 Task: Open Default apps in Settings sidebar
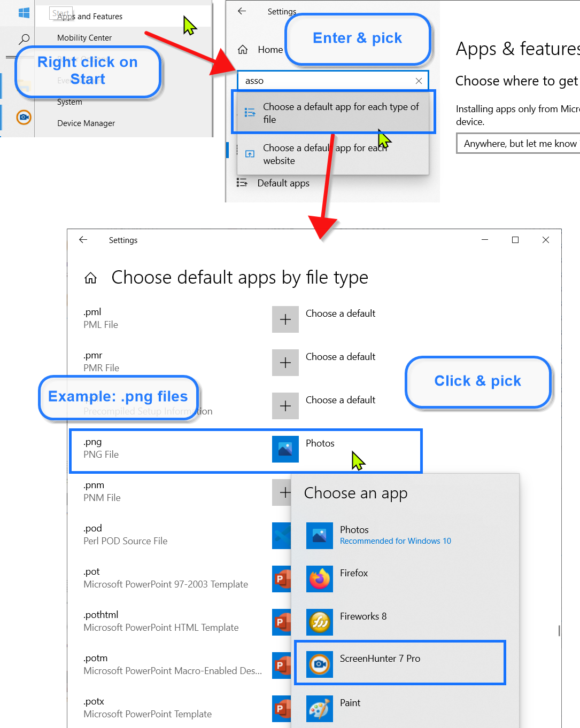click(x=283, y=183)
